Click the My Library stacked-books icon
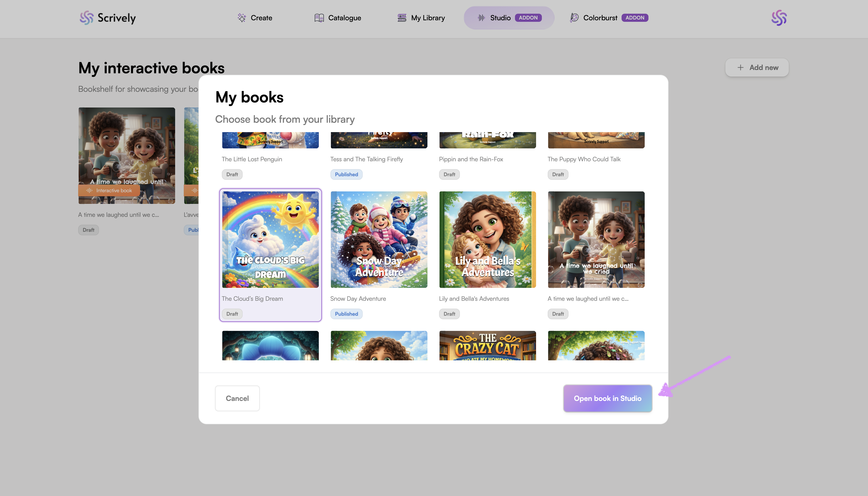 [x=402, y=18]
